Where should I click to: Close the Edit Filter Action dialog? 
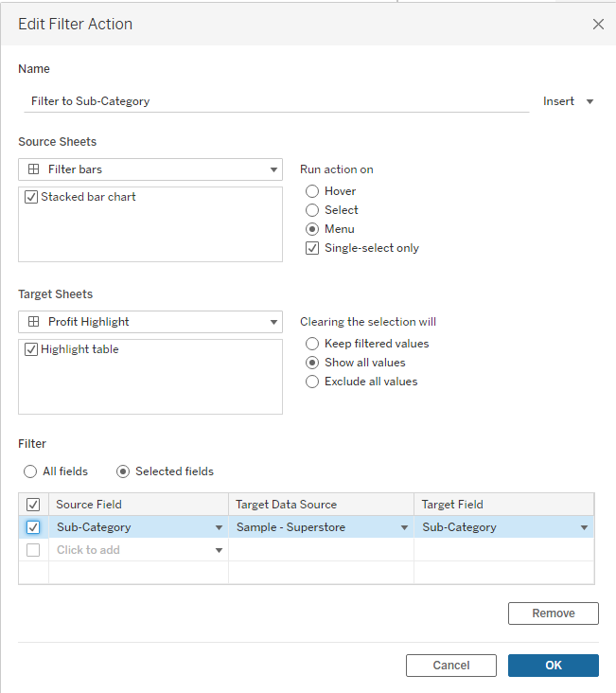(598, 25)
